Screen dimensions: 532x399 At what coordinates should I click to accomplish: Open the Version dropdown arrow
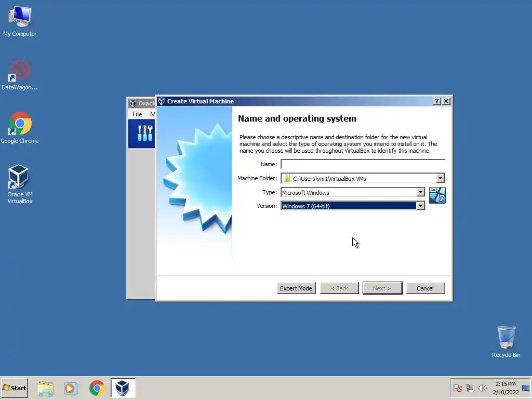click(x=420, y=206)
